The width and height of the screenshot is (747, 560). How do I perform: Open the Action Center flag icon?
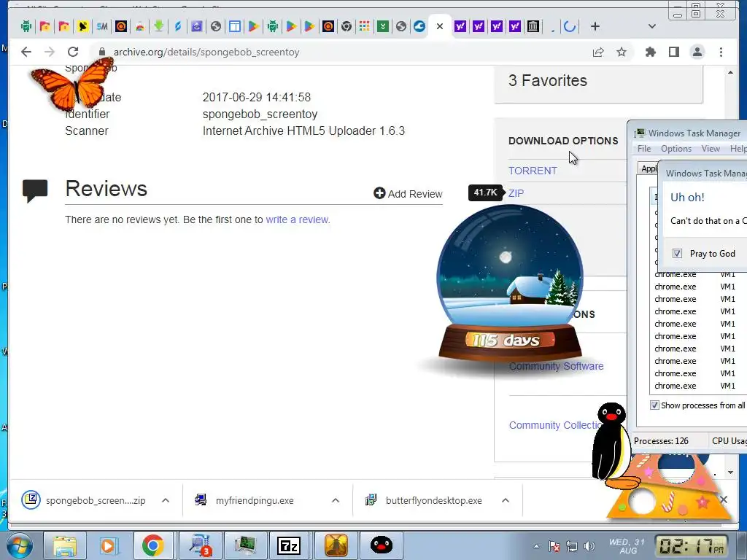pyautogui.click(x=554, y=546)
